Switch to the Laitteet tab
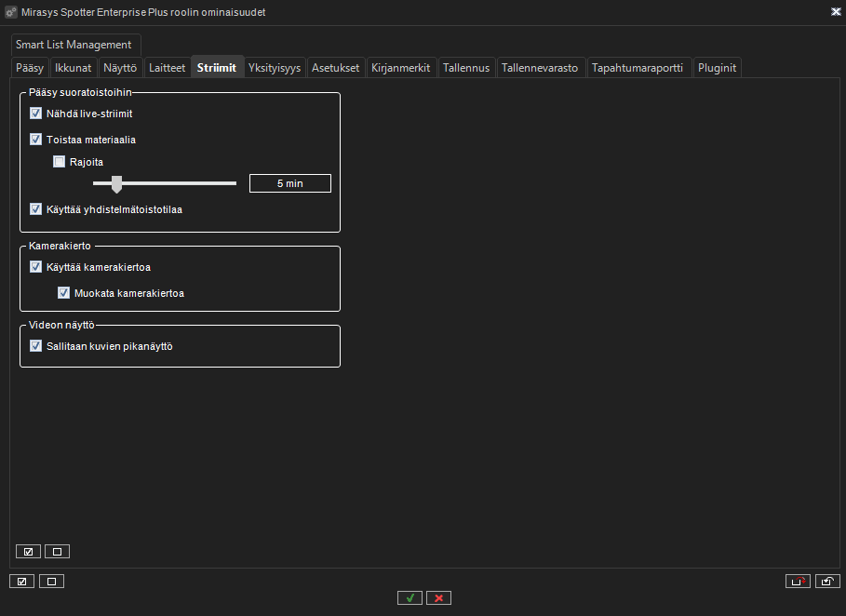Screen dimensions: 846x616 click(x=168, y=68)
